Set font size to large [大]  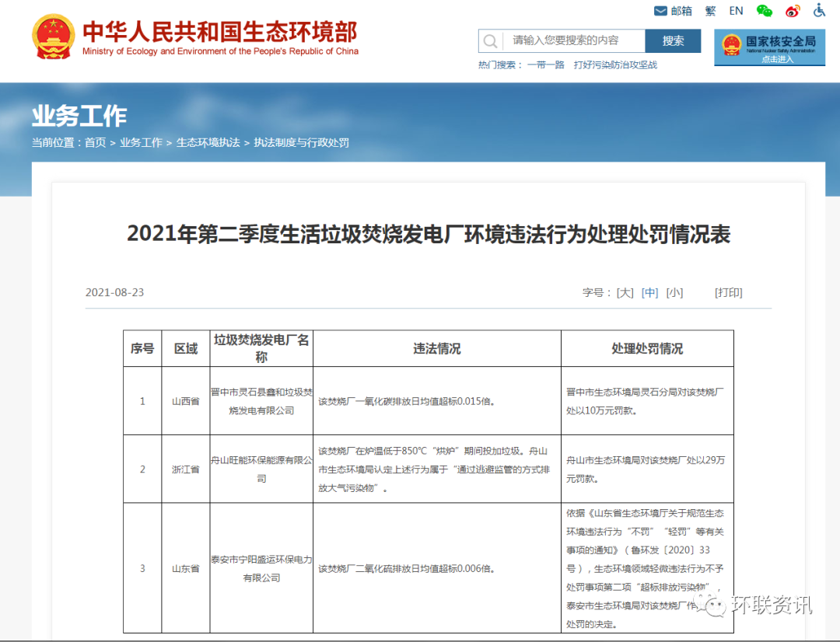[x=625, y=293]
